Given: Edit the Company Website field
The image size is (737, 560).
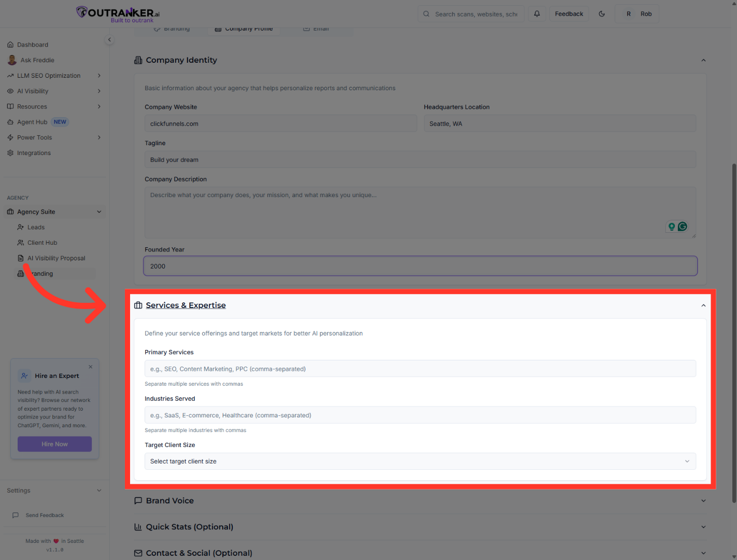Looking at the screenshot, I should click(281, 123).
